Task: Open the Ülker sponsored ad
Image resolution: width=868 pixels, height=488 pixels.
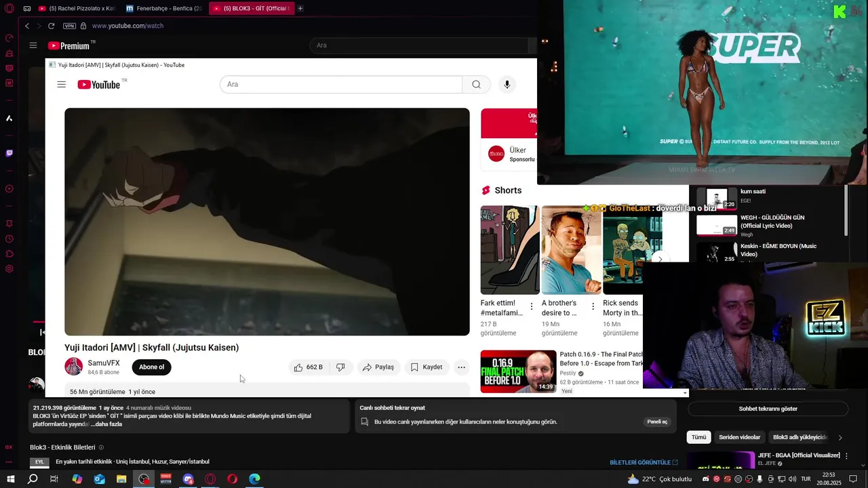Action: [509, 139]
